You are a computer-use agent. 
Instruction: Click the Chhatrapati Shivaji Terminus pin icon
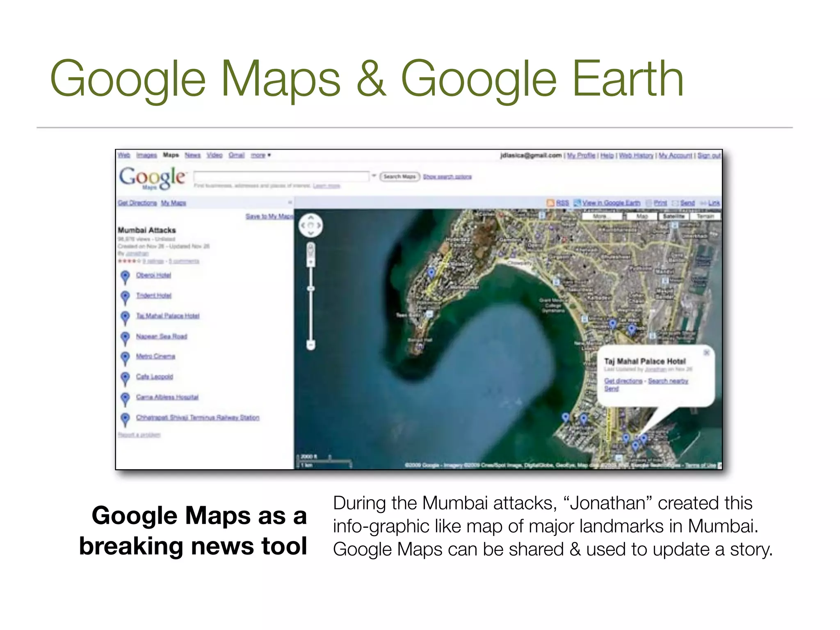[x=126, y=420]
